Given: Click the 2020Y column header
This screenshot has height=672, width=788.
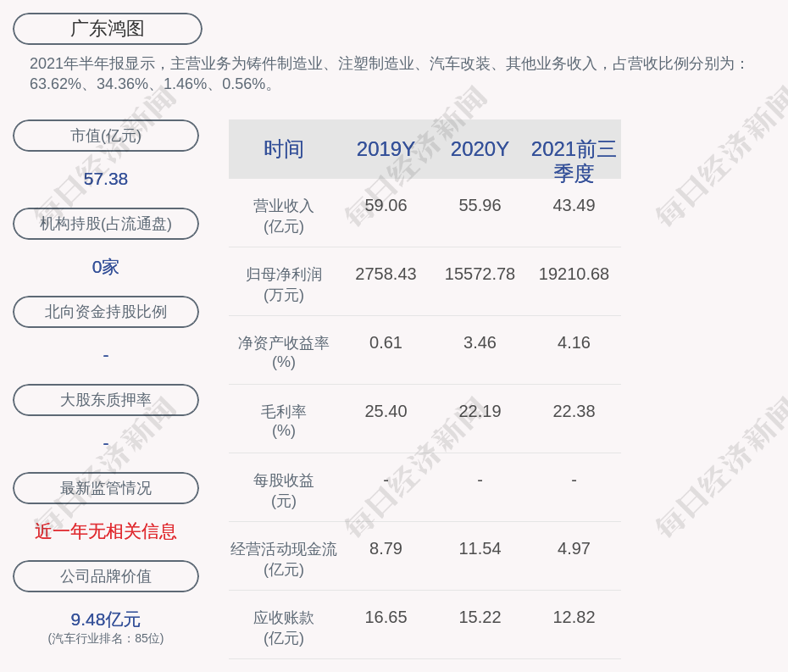Looking at the screenshot, I should pos(480,149).
